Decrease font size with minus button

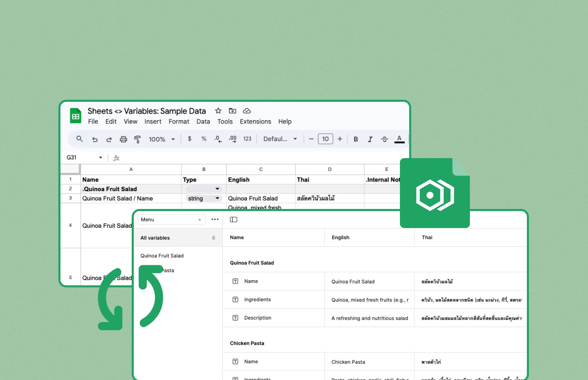coord(311,139)
